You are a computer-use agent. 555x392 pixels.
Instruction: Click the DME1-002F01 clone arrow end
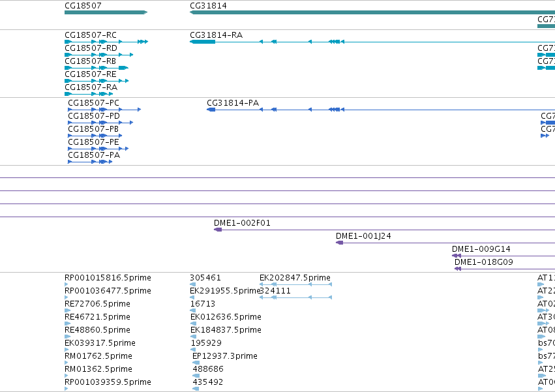point(218,230)
